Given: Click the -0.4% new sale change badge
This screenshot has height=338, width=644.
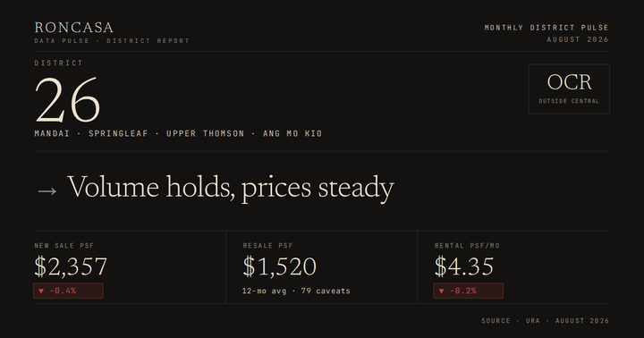Looking at the screenshot, I should coord(68,291).
